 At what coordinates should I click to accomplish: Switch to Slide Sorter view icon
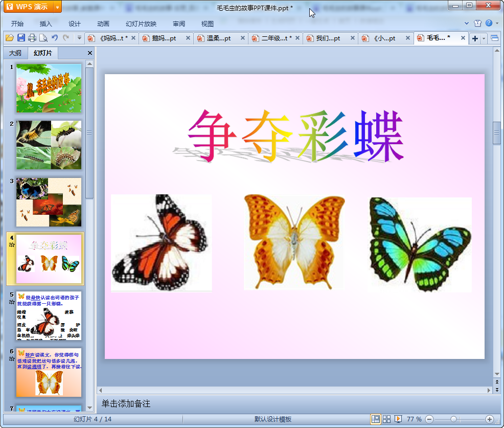coord(386,419)
